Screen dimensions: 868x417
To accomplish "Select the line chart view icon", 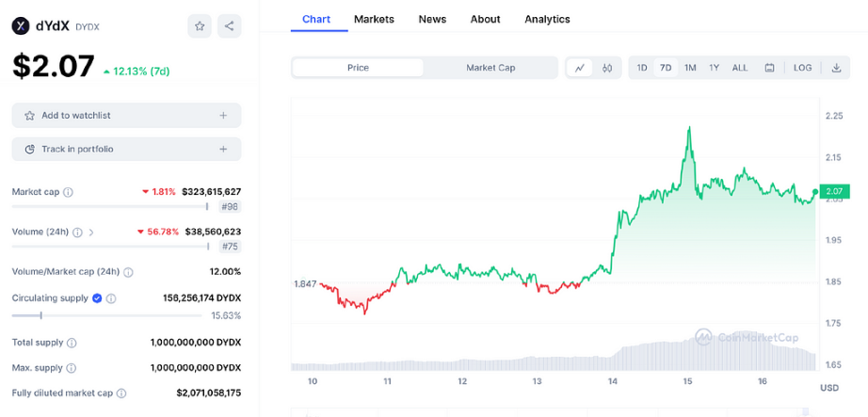I will point(580,68).
